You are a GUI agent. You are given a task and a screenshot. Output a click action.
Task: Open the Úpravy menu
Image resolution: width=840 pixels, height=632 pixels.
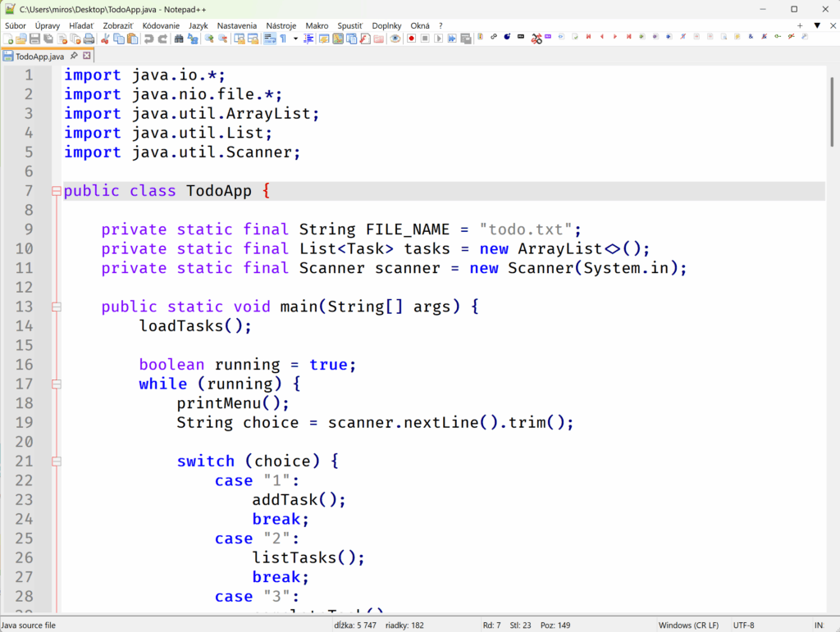[48, 25]
